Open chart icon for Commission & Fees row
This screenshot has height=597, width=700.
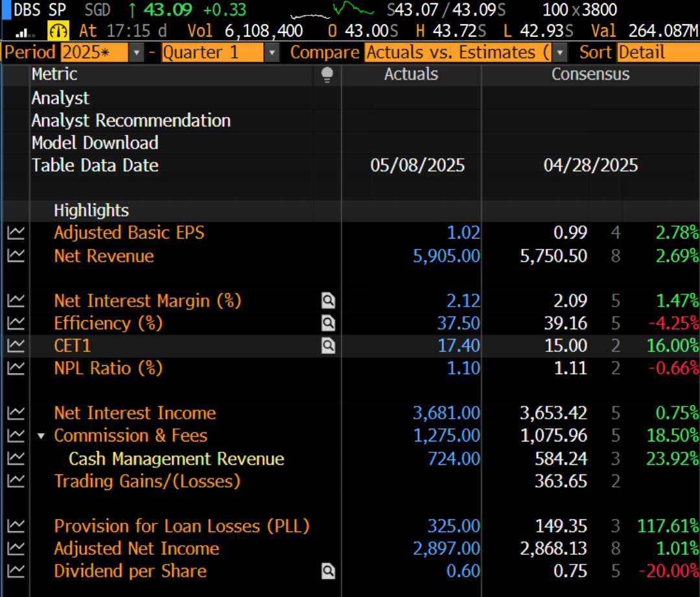click(16, 436)
